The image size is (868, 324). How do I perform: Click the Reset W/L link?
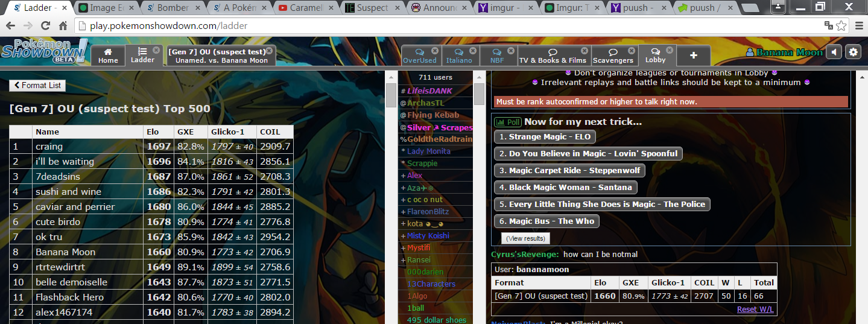click(x=755, y=310)
